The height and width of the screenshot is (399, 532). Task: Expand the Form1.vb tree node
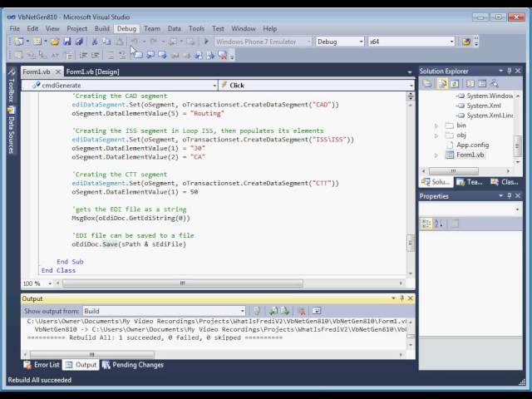click(436, 155)
